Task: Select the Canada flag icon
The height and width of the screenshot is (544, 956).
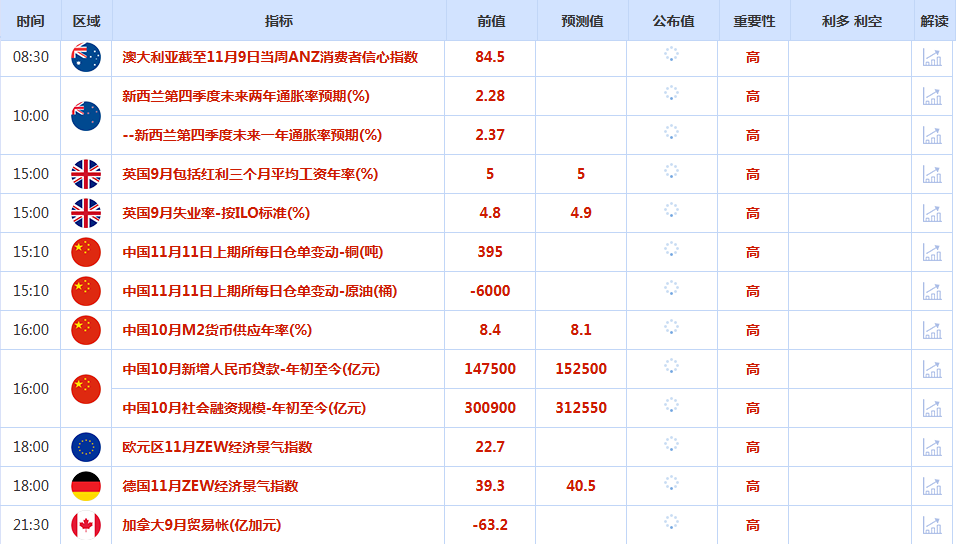Action: coord(86,525)
